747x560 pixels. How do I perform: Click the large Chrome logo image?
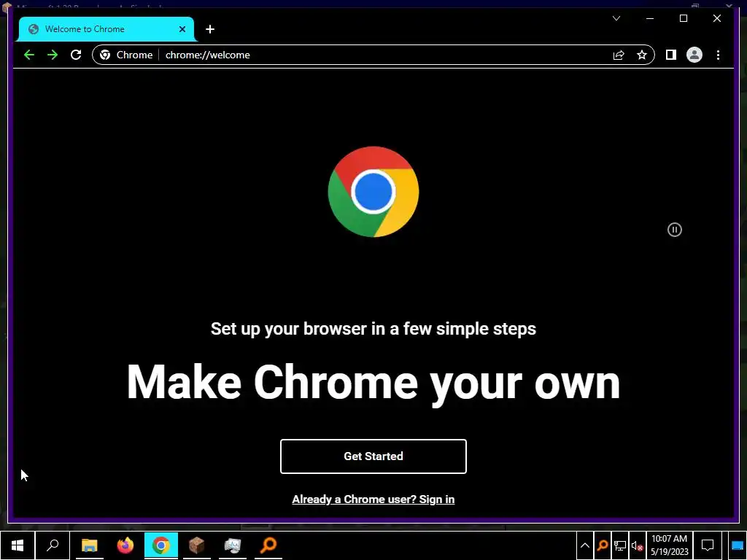point(373,192)
